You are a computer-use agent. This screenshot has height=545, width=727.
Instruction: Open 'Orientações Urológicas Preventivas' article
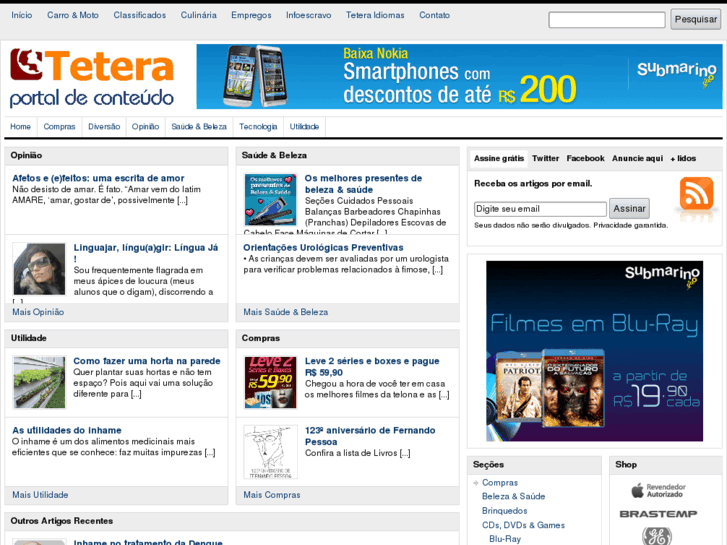(323, 248)
